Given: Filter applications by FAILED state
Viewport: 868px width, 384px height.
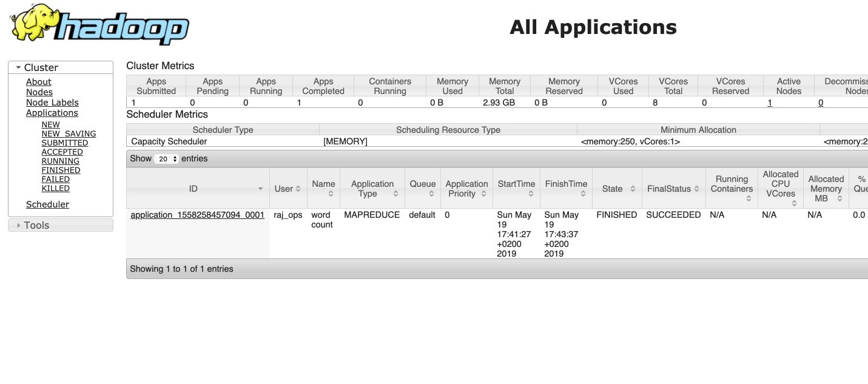Looking at the screenshot, I should pos(56,179).
